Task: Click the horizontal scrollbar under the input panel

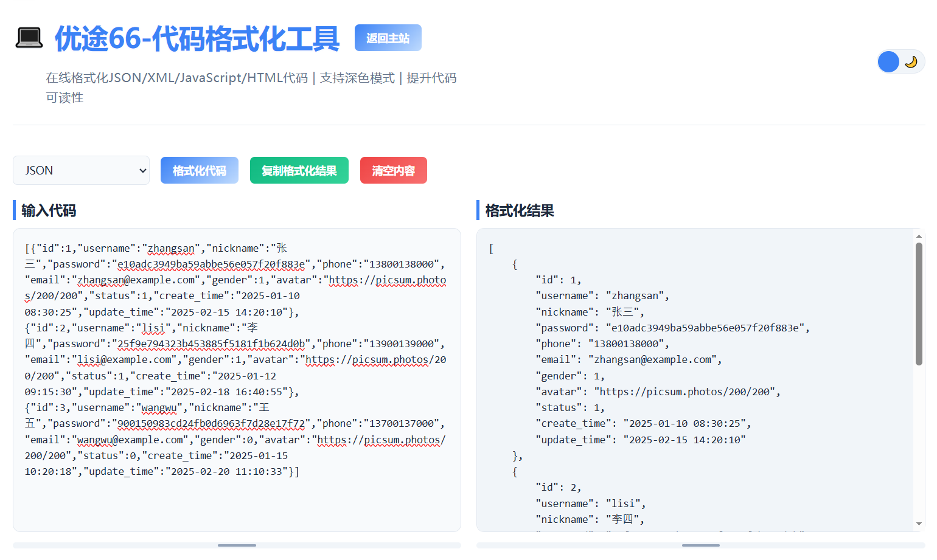Action: pos(237,545)
